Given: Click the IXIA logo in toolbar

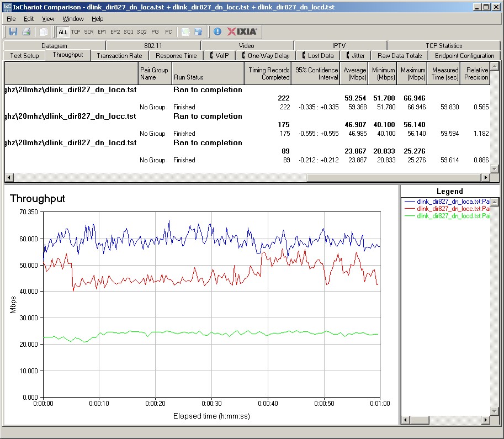Looking at the screenshot, I should click(x=242, y=31).
